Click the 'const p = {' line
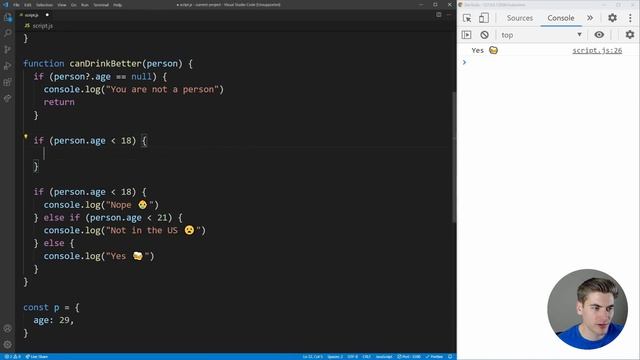640x360 pixels. click(x=51, y=307)
